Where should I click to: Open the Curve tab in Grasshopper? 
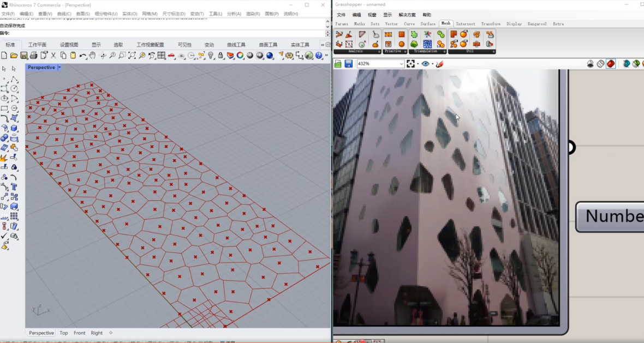pyautogui.click(x=409, y=24)
